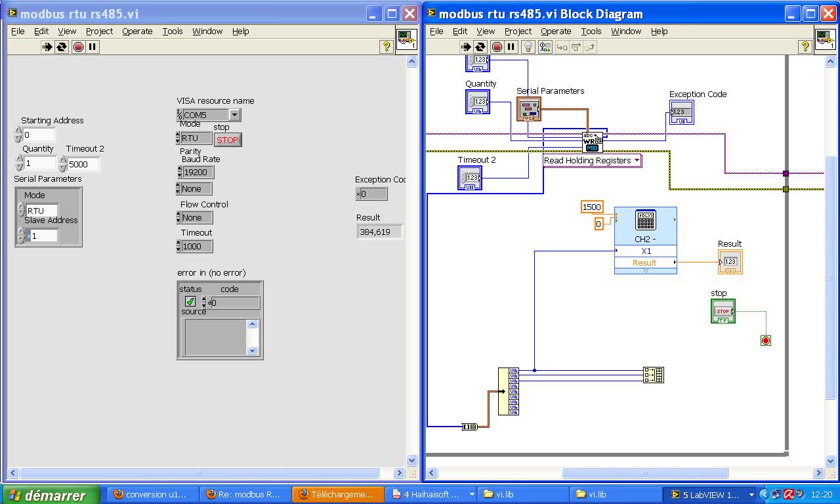Click Timeout 1000 increment arrows
This screenshot has height=504, width=840.
(179, 246)
